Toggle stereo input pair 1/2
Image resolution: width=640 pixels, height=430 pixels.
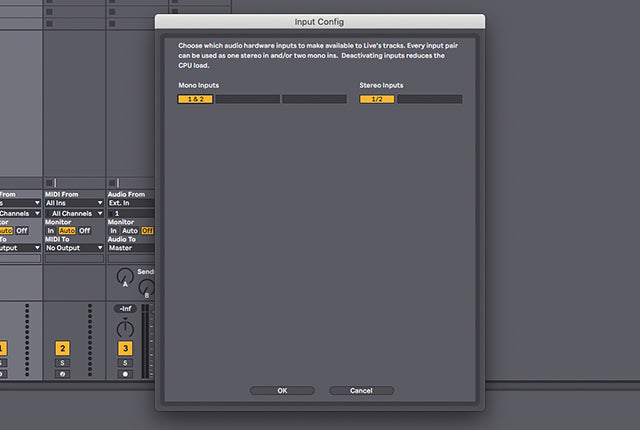377,99
